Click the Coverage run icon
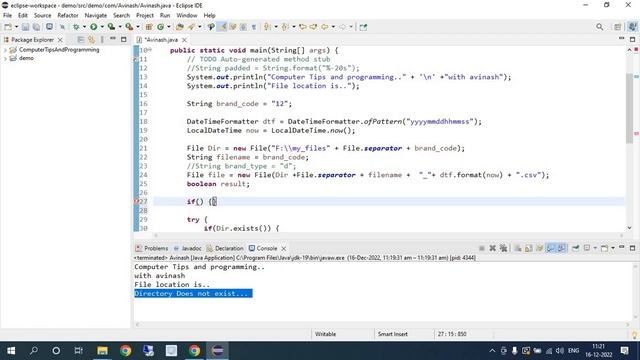Screen dimensions: 640x360 [x=111, y=27]
